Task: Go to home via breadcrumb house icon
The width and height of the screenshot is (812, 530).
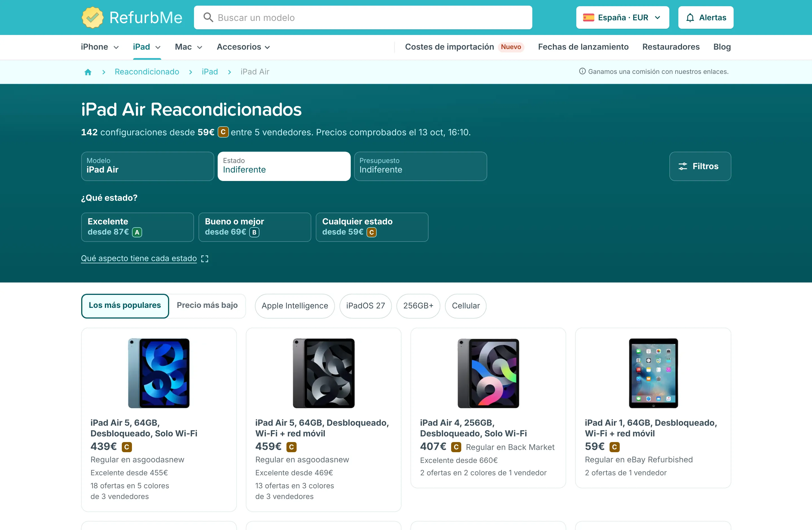Action: coord(88,72)
